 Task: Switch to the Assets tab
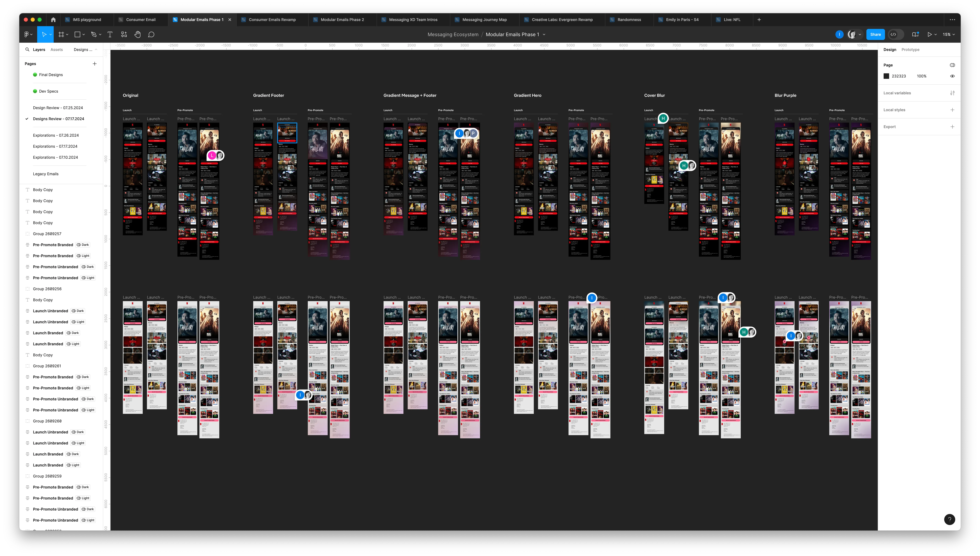pyautogui.click(x=56, y=49)
